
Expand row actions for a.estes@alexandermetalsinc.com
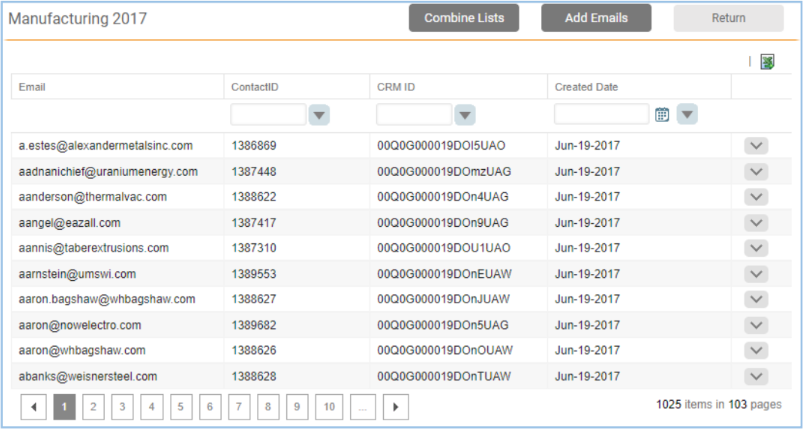[756, 146]
